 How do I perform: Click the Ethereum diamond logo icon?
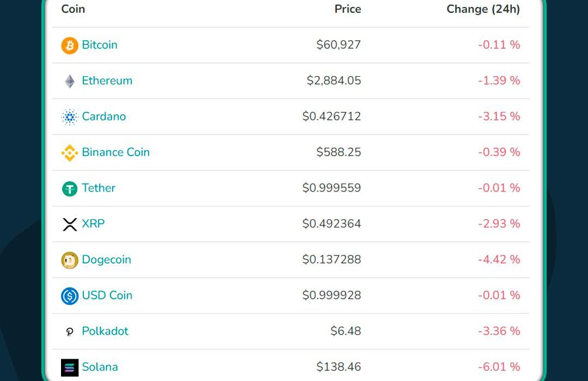pos(70,82)
